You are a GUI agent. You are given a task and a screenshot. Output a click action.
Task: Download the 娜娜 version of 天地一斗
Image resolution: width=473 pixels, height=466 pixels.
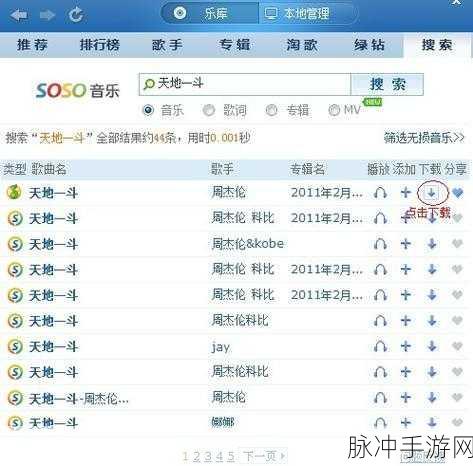(432, 423)
